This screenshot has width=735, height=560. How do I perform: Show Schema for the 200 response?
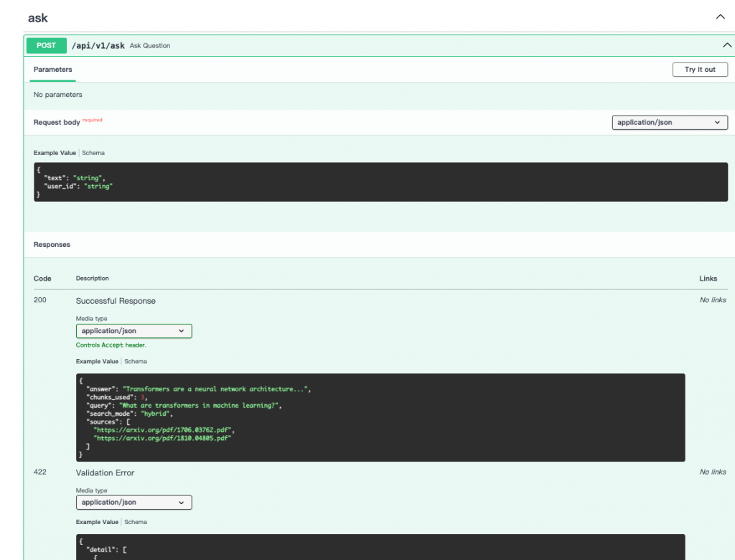136,362
